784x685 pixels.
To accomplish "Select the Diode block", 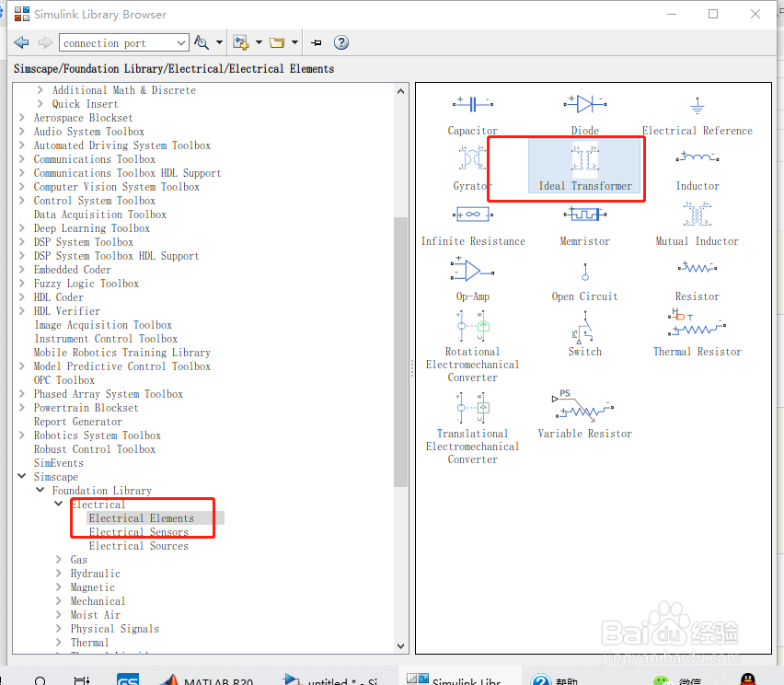I will (584, 114).
